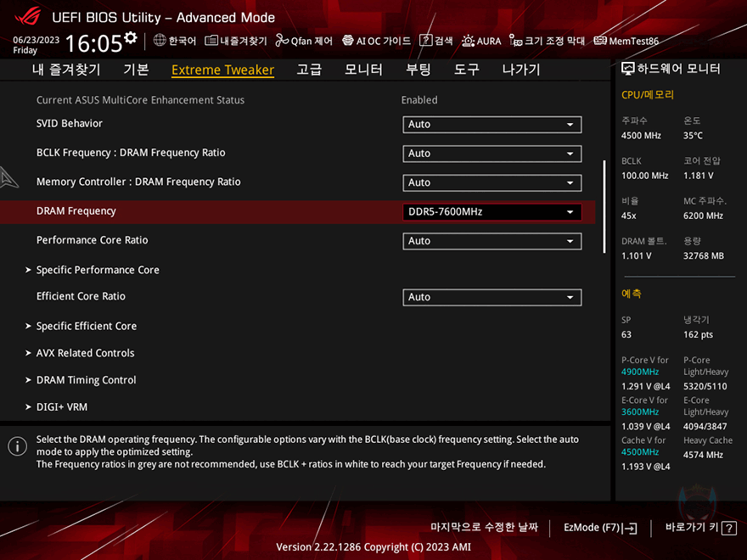This screenshot has height=560, width=747.
Task: Click the EzMode exit arrow icon
Action: [x=629, y=528]
